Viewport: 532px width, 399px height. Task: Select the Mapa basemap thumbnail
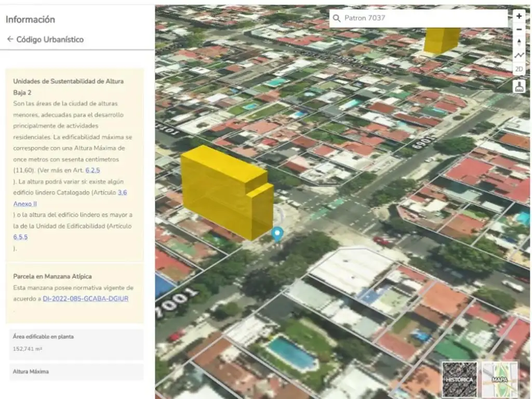point(499,379)
